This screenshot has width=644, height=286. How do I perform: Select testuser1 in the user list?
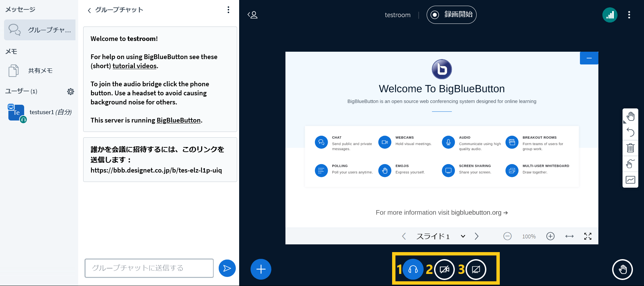point(40,112)
